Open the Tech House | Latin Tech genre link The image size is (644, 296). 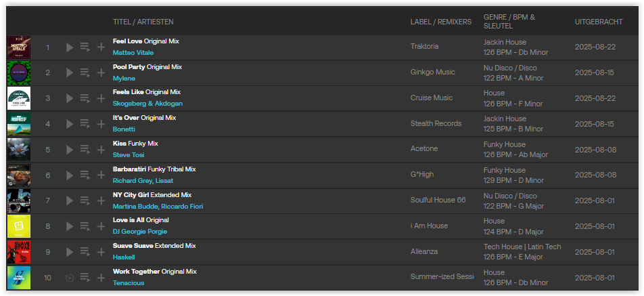pos(522,247)
